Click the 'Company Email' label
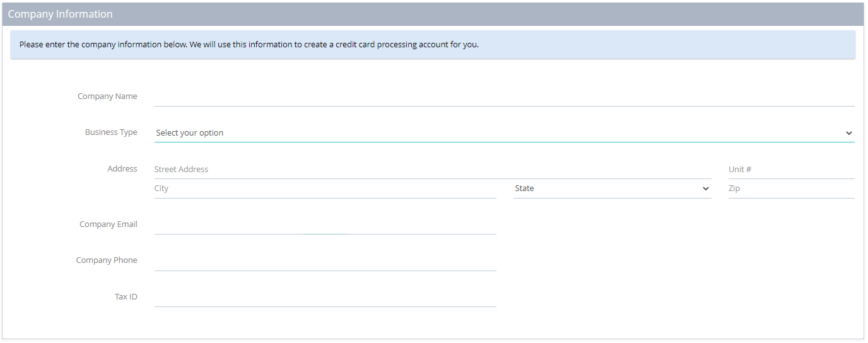The height and width of the screenshot is (343, 868). [x=108, y=224]
